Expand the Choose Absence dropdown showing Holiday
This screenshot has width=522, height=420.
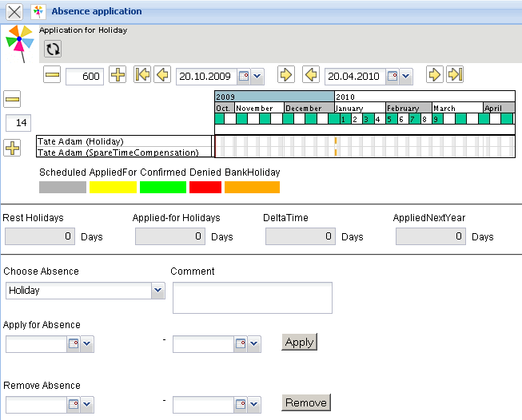pos(157,291)
